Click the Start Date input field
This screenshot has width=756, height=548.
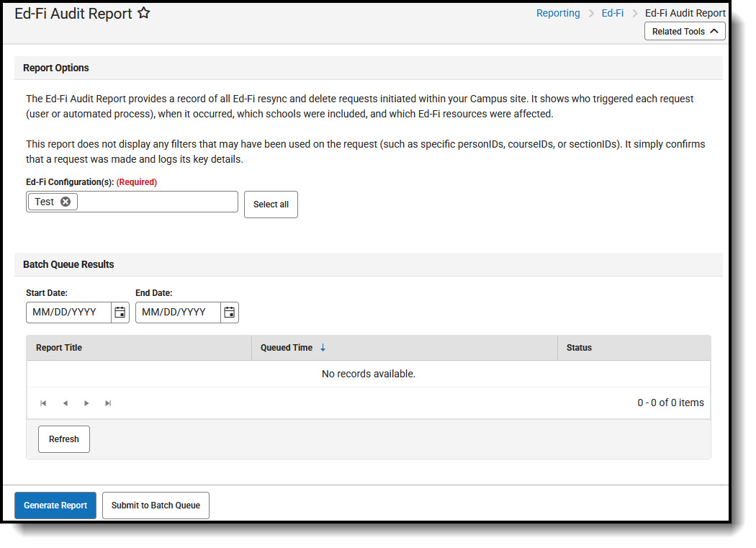click(68, 312)
